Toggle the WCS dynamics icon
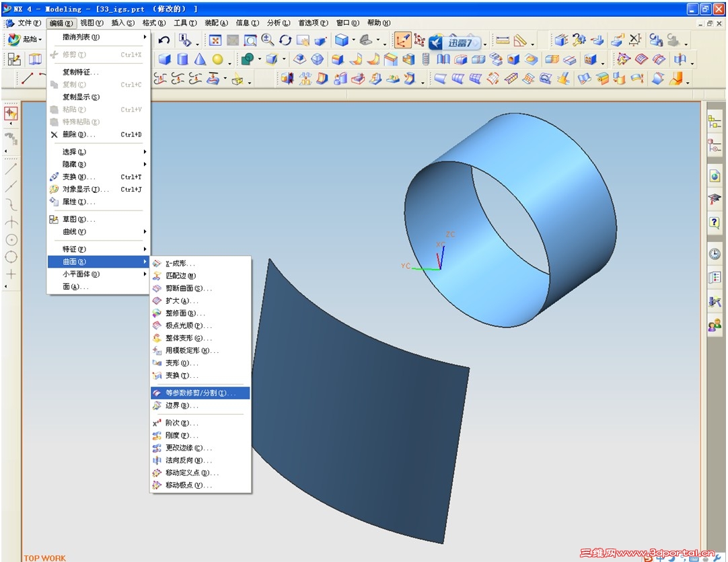 point(402,41)
